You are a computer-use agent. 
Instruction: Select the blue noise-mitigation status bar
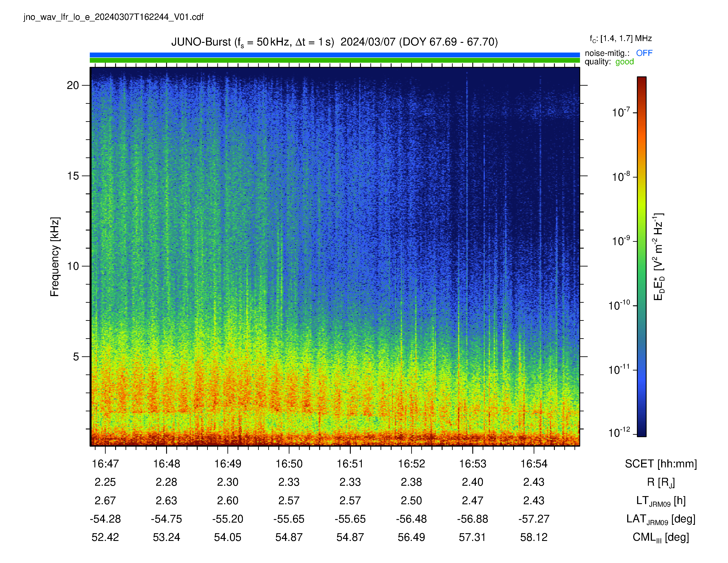[335, 55]
